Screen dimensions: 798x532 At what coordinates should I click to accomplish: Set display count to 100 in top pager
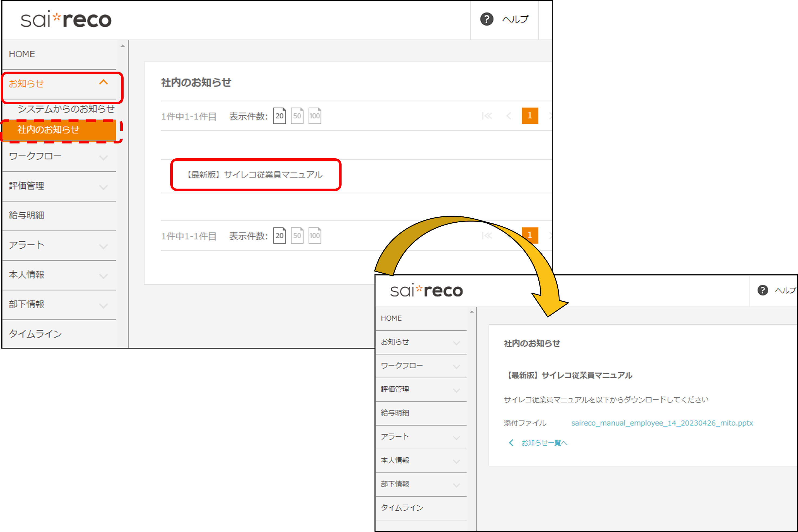tap(314, 116)
